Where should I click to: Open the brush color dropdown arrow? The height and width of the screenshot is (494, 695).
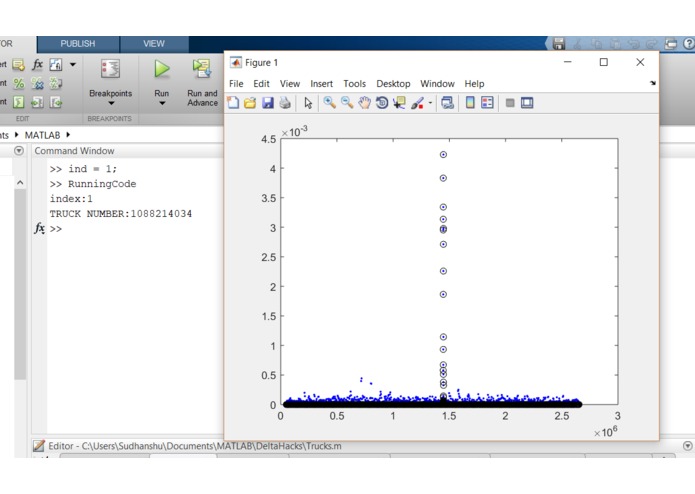[430, 103]
